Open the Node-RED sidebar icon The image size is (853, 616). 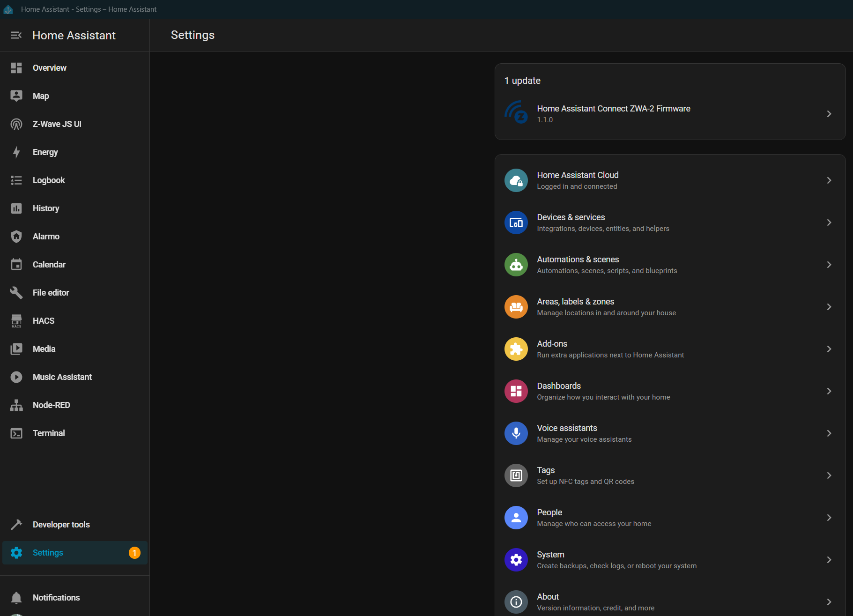point(16,405)
